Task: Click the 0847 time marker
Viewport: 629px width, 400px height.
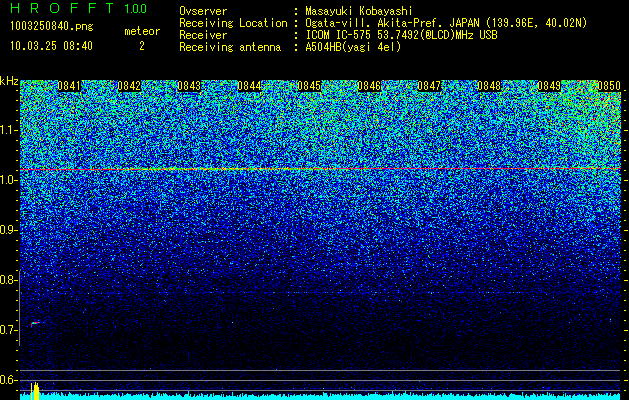Action: click(429, 86)
